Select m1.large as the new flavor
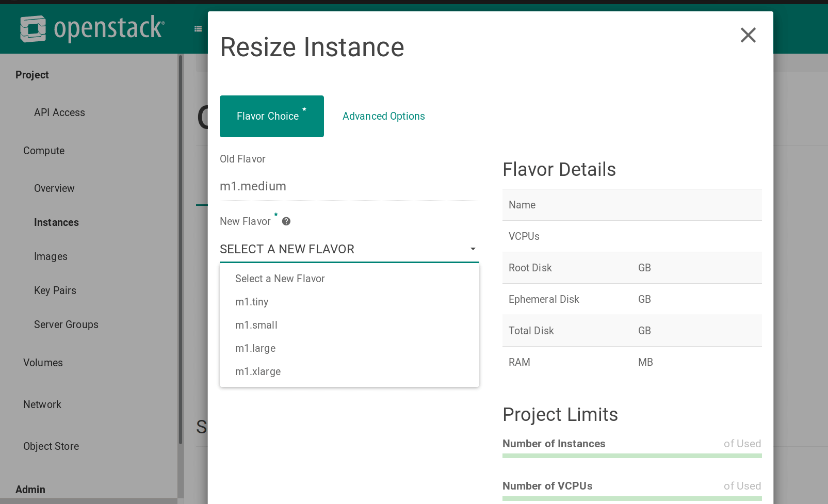 [x=255, y=348]
